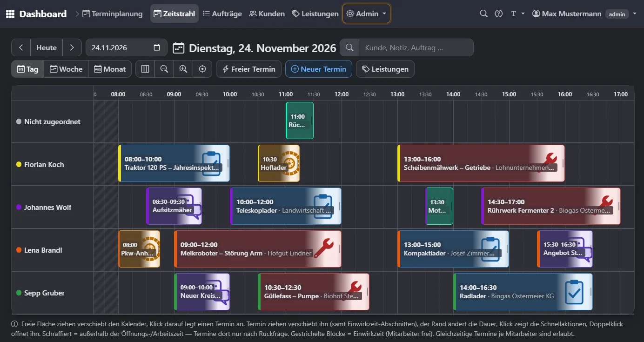Select the 10:30 Hoflader appointment

click(279, 163)
